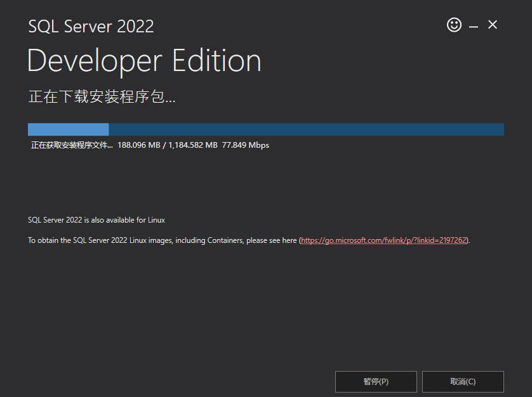Click the 188.096 MB / 1,184.582 MB text
Viewport: 532px width, 397px height.
(167, 145)
